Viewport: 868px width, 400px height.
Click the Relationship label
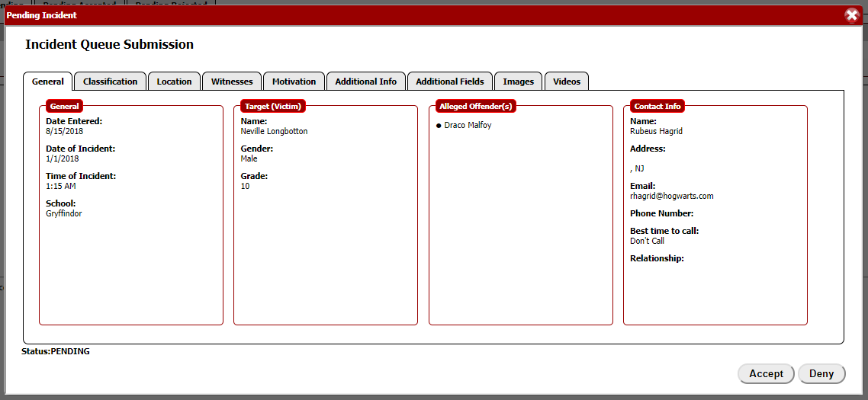(657, 258)
